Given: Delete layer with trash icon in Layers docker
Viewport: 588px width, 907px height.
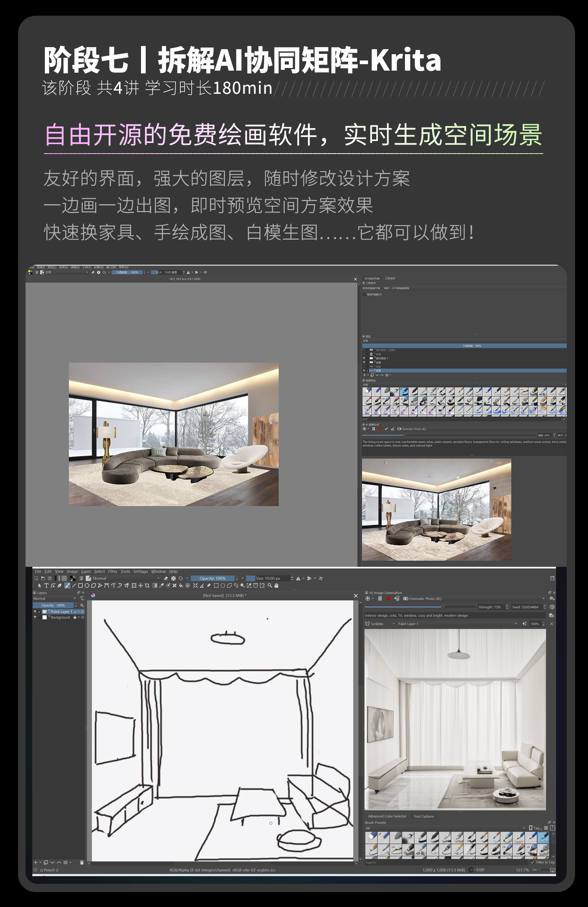Looking at the screenshot, I should click(82, 862).
